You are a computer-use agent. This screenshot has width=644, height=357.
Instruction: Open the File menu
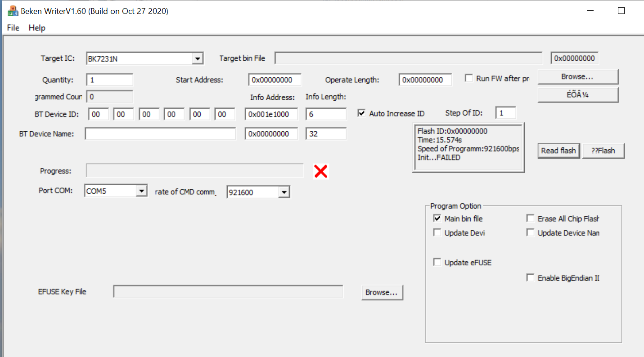click(x=13, y=27)
